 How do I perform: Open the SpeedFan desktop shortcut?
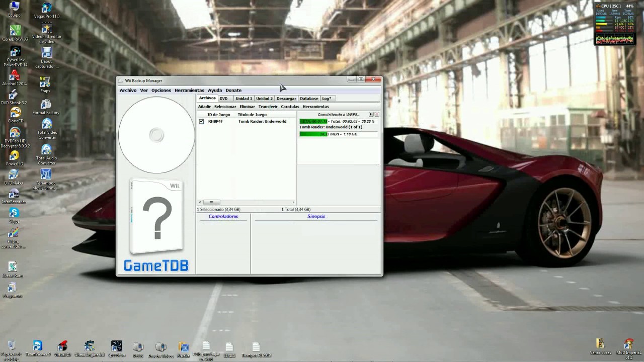116,349
